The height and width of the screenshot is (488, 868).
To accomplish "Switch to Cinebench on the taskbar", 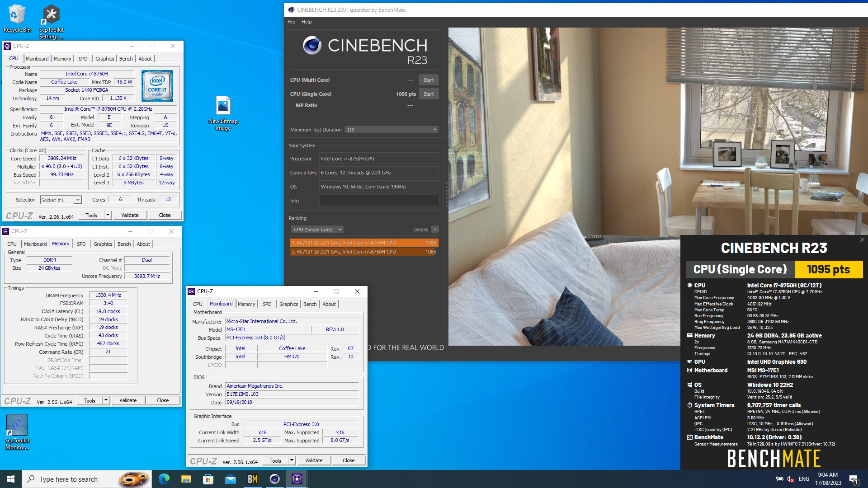I will coord(275,479).
